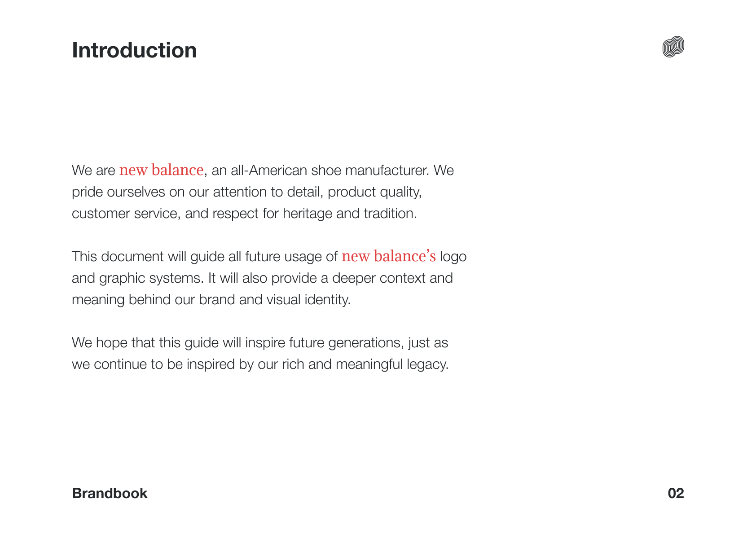Click 'We hope' starting the third paragraph
The image size is (756, 534).
pos(100,343)
